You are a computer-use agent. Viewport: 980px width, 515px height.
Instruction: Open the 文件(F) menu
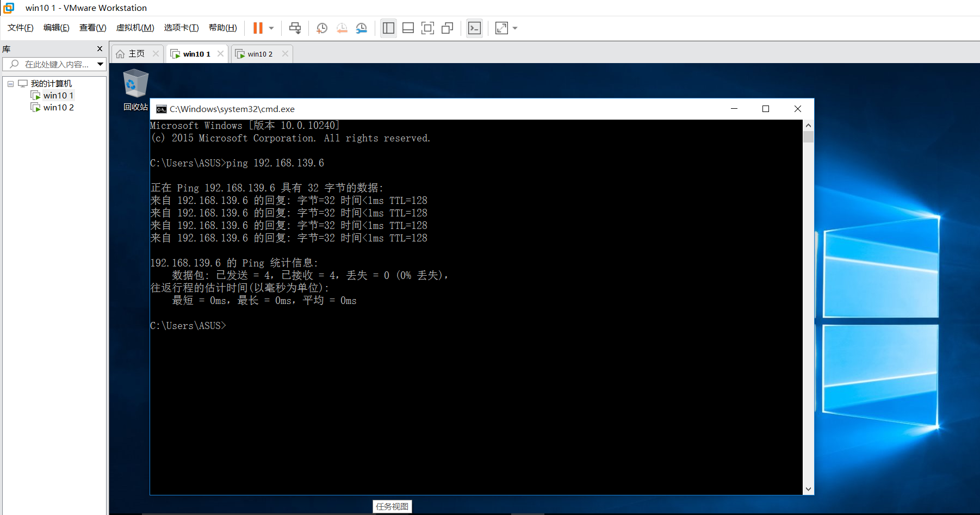(21, 28)
